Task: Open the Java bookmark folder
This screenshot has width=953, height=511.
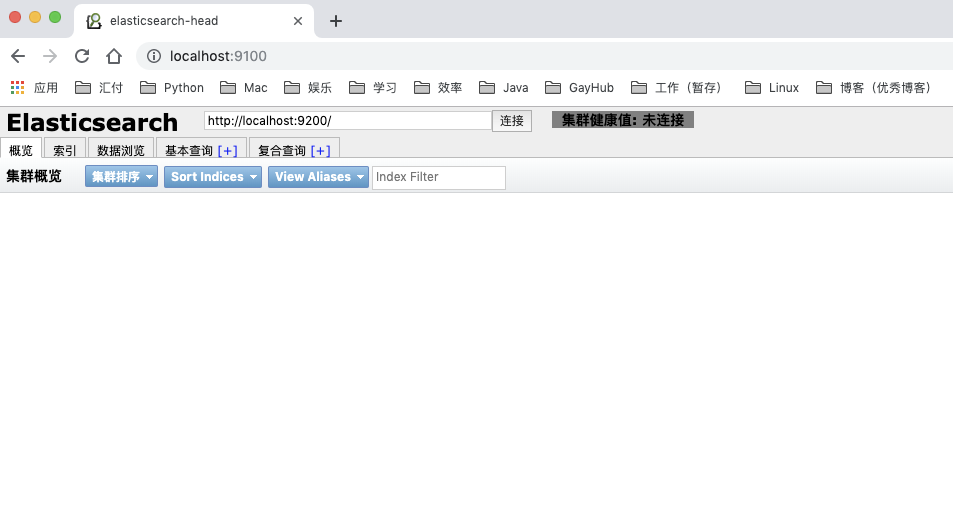Action: click(x=503, y=88)
